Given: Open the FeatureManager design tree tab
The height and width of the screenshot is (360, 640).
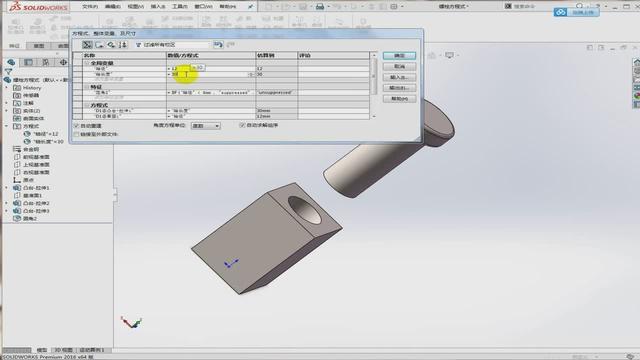Looking at the screenshot, I should (x=11, y=62).
